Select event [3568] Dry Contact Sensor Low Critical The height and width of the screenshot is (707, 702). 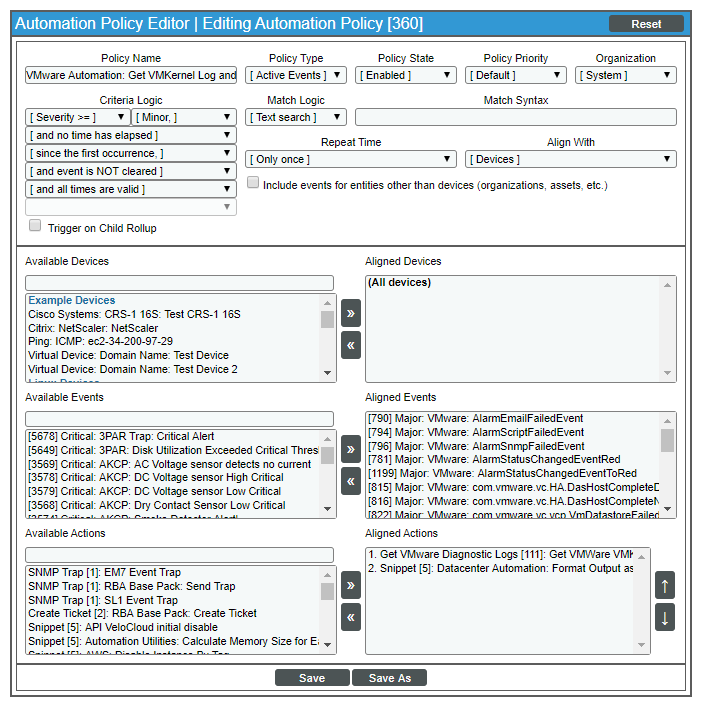[156, 505]
